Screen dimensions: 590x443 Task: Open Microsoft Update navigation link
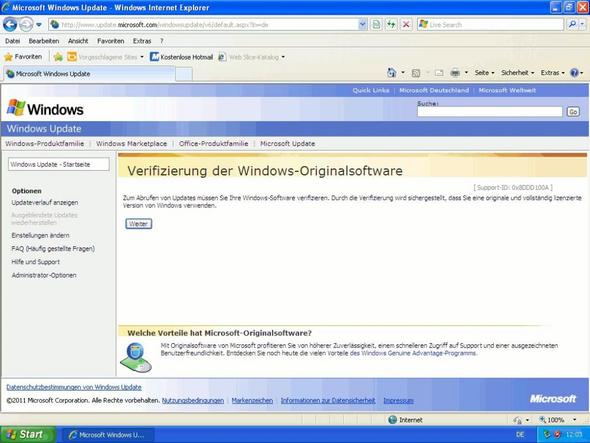pos(287,144)
